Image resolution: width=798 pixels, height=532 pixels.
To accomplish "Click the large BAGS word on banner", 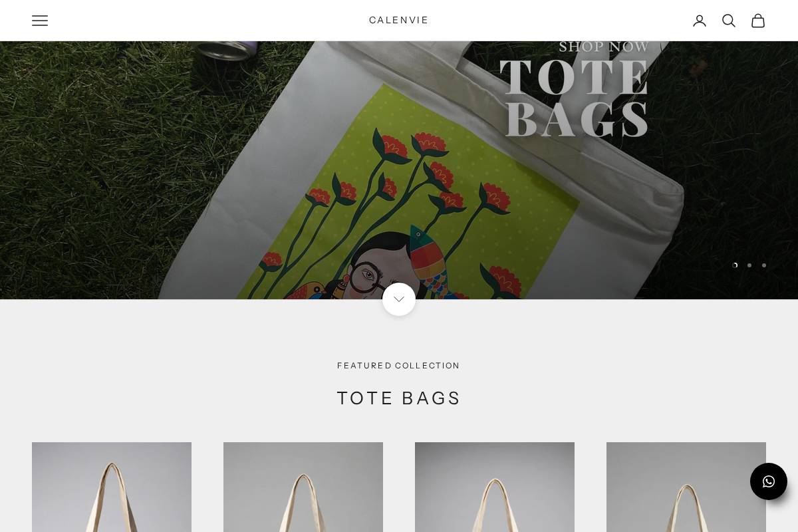I will (x=577, y=120).
